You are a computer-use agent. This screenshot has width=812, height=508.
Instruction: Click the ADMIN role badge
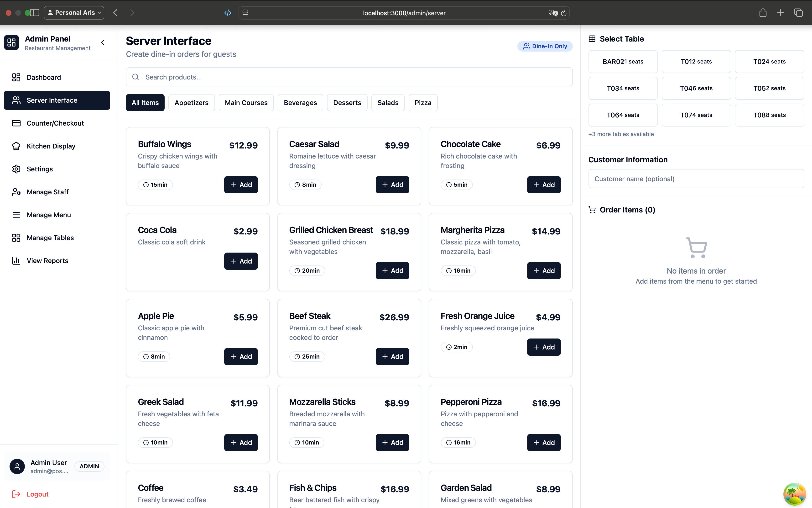[89, 466]
